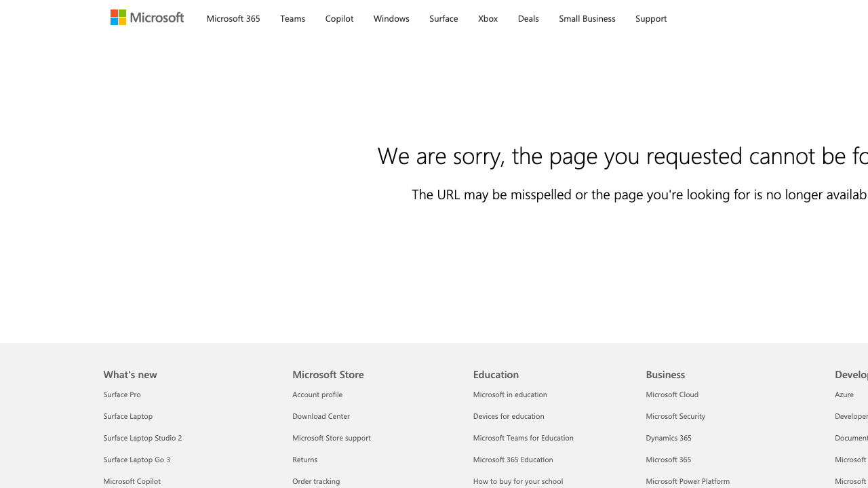Image resolution: width=868 pixels, height=488 pixels.
Task: Open the Surface navigation item
Action: pos(443,18)
